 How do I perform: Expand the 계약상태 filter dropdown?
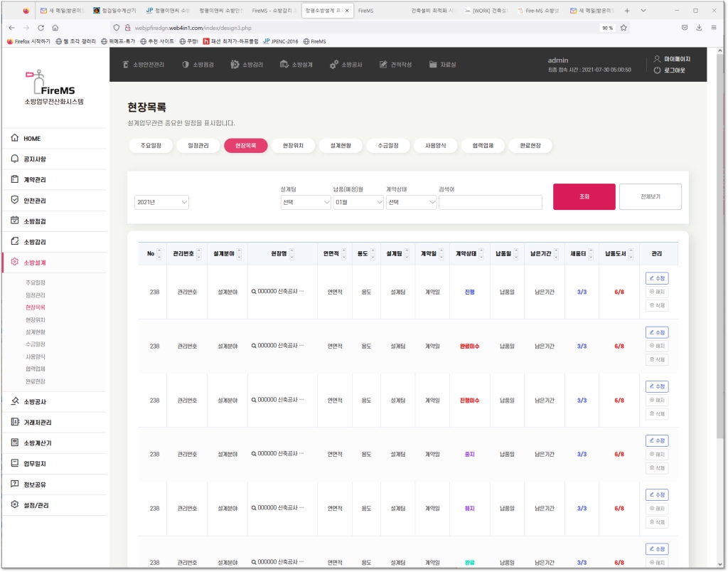tap(411, 203)
